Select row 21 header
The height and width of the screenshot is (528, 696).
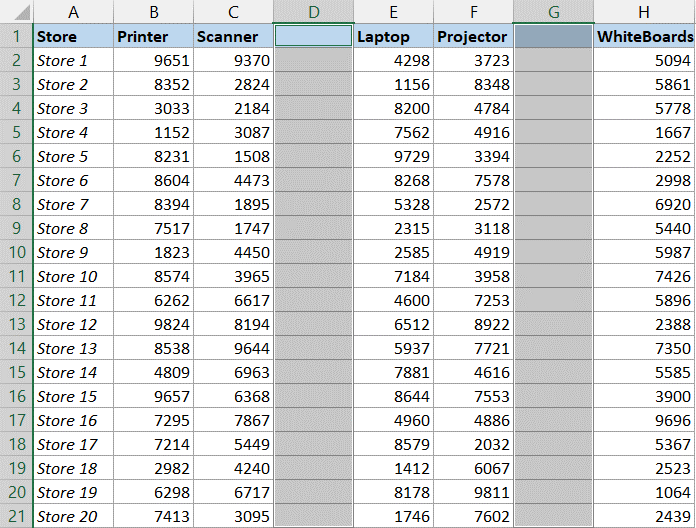pos(16,516)
